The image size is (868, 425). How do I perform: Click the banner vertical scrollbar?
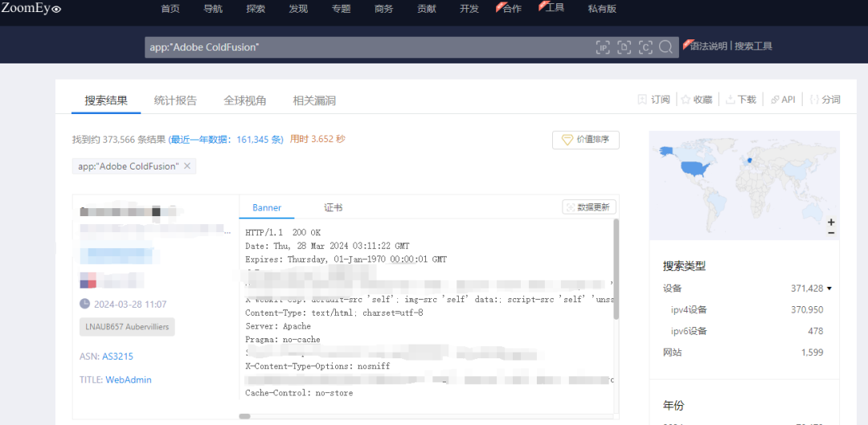coord(616,269)
